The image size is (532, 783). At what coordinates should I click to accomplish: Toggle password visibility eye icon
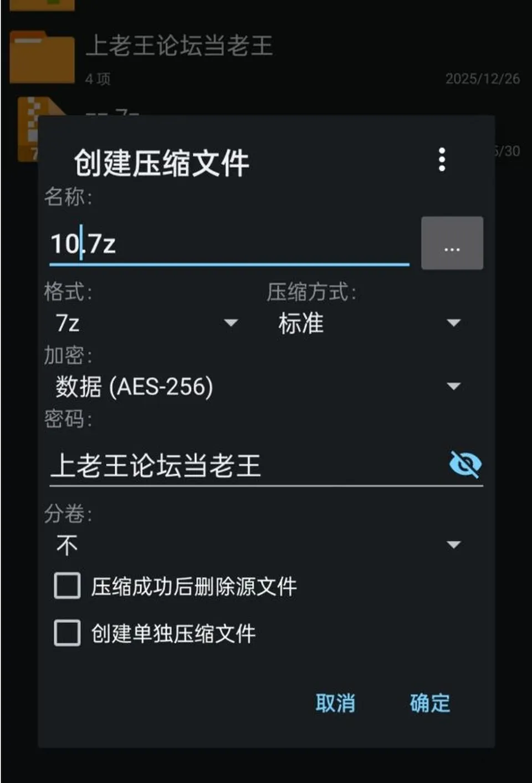[x=465, y=464]
